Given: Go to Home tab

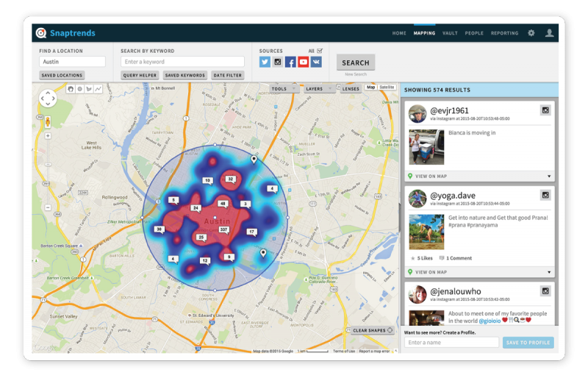Looking at the screenshot, I should (399, 33).
